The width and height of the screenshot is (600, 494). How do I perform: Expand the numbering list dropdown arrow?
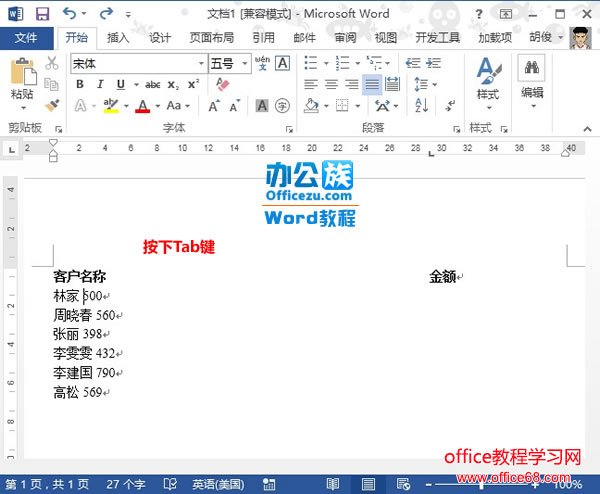pos(357,63)
